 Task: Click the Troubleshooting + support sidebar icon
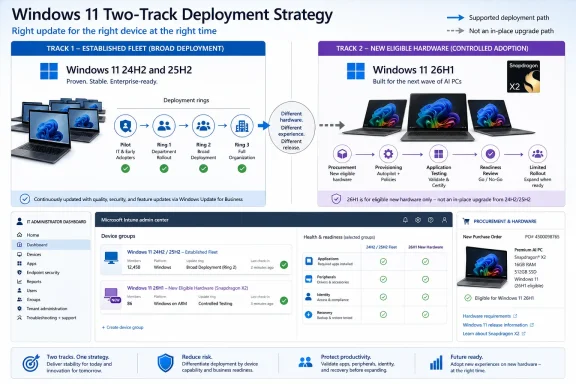click(19, 317)
